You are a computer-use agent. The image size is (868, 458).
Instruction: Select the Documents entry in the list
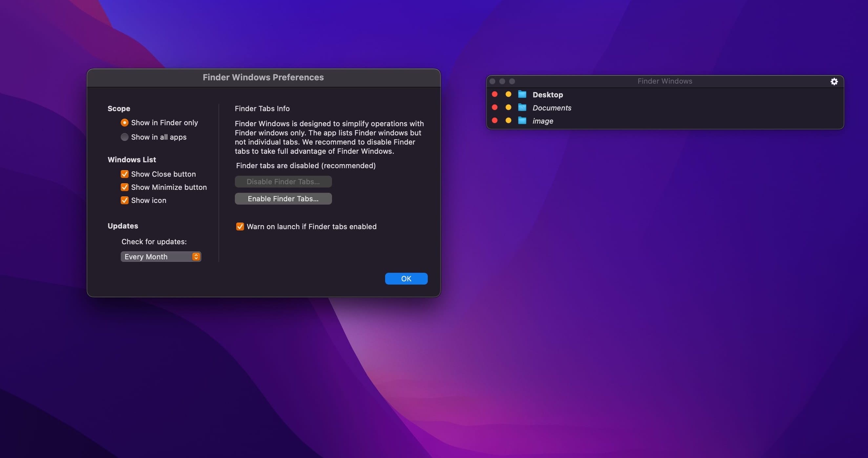[x=551, y=108]
